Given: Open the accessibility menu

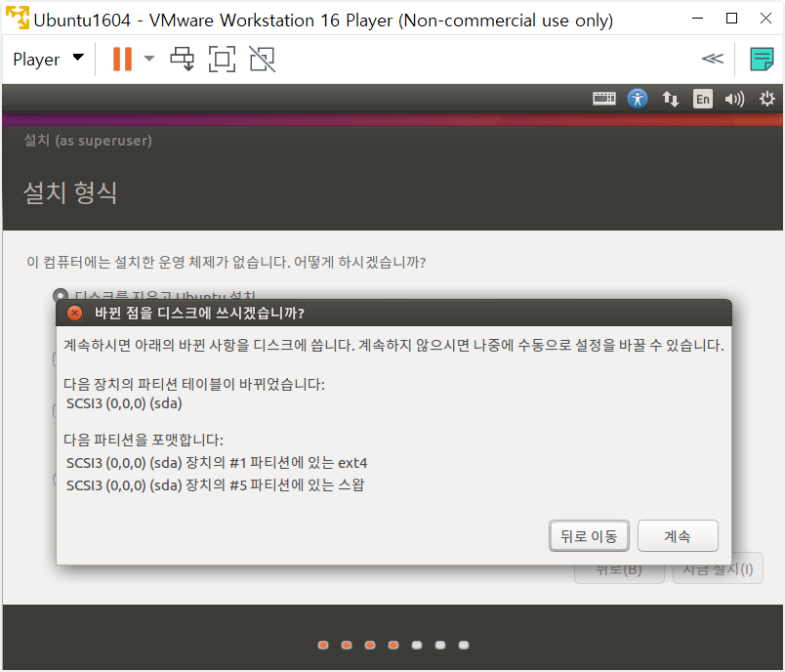Looking at the screenshot, I should pos(638,99).
